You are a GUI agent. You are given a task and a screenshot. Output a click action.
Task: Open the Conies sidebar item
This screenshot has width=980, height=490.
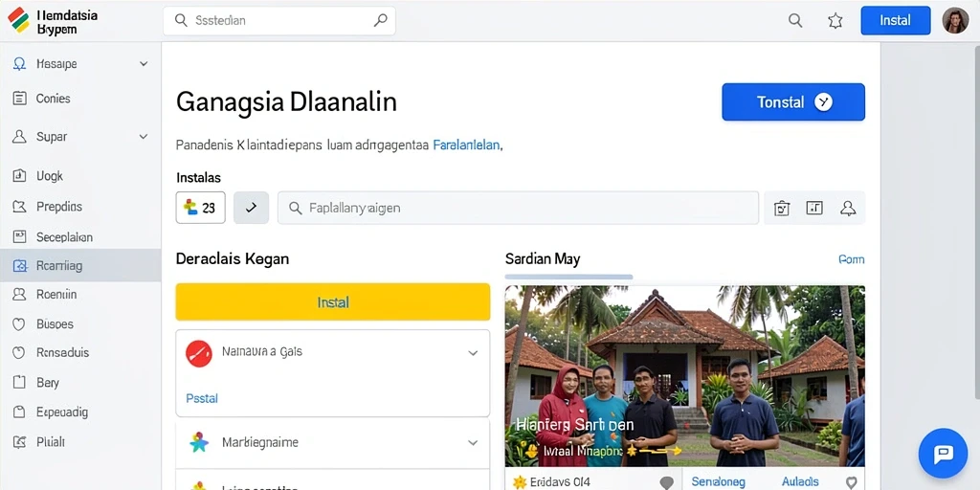(x=80, y=99)
